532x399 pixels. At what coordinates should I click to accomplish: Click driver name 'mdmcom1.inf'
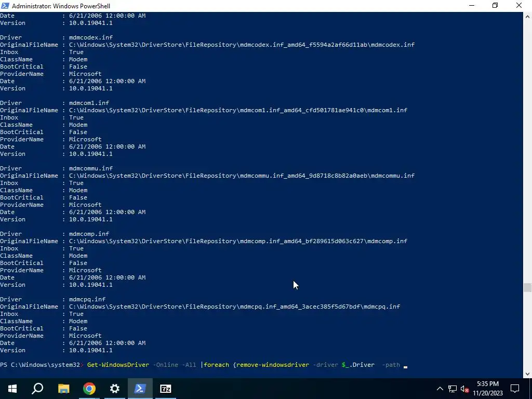[89, 103]
